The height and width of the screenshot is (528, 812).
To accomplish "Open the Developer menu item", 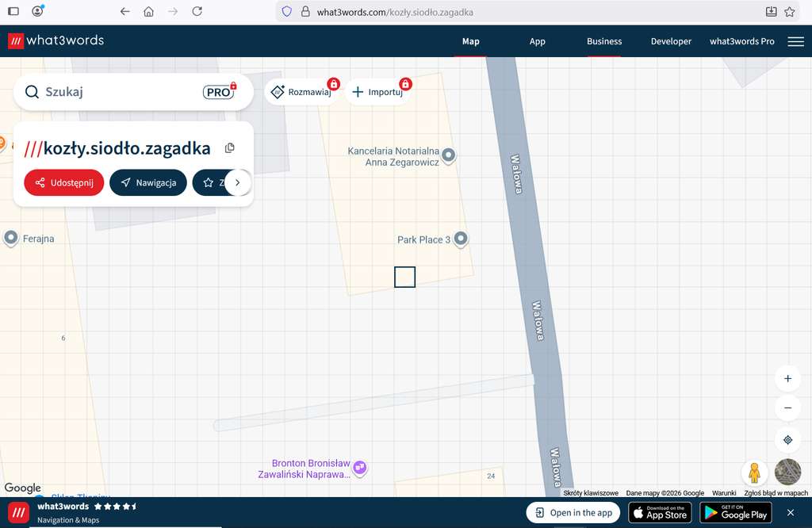I will click(671, 41).
